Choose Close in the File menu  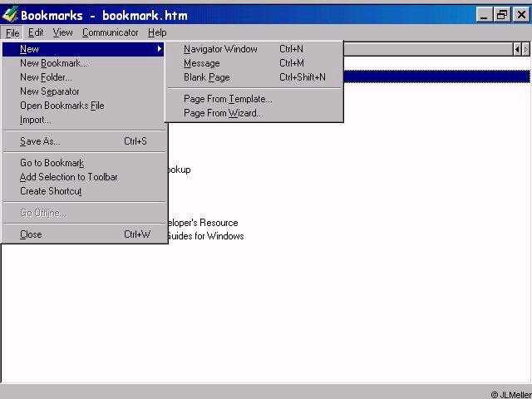83,234
